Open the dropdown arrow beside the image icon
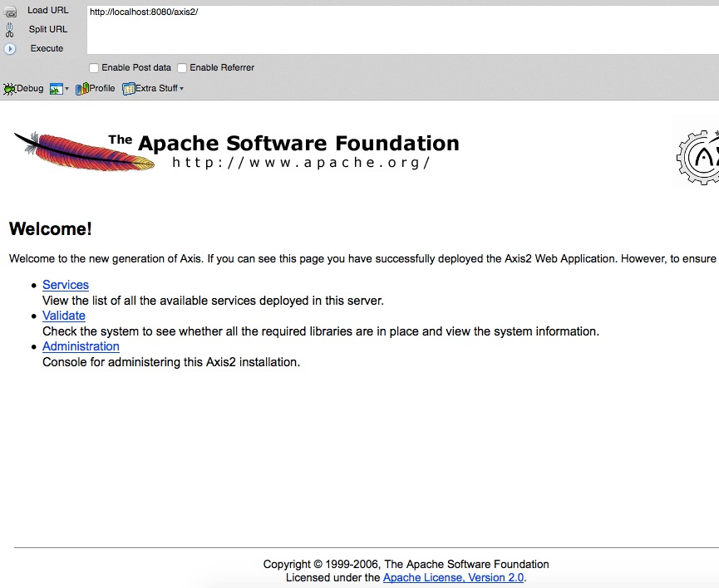The image size is (719, 588). click(x=67, y=89)
